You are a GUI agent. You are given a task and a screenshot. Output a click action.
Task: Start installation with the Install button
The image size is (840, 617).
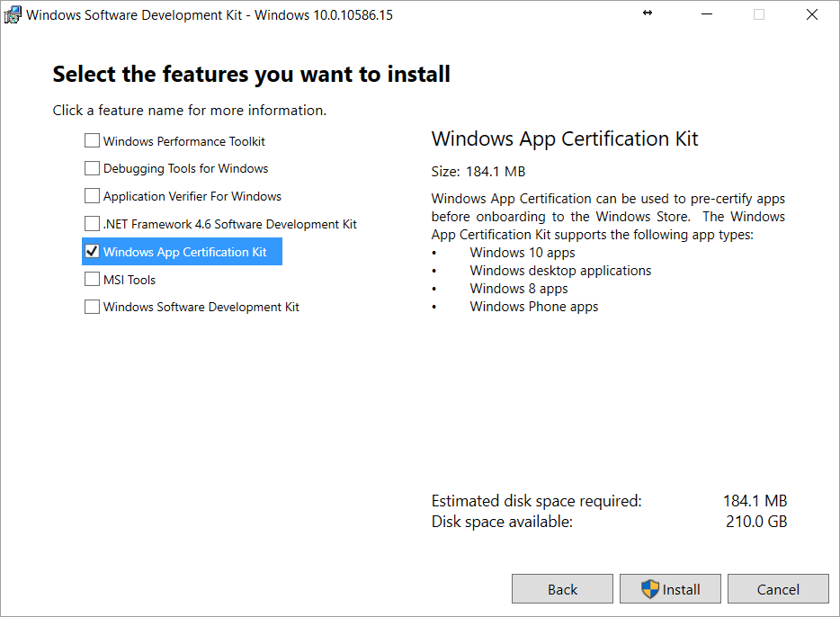coord(670,589)
